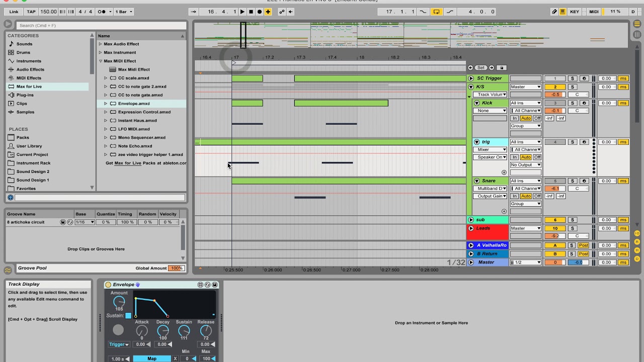Toggle the browser preview play icon beside search

coord(8,24)
